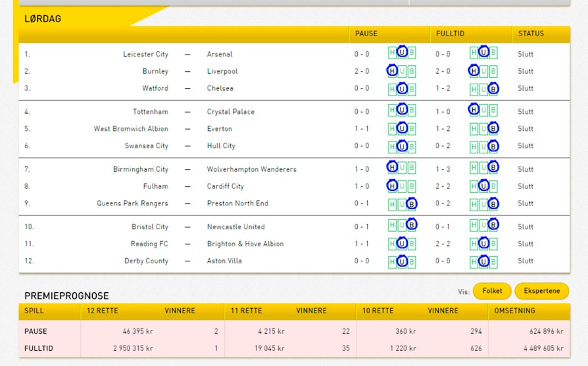Click circled U pause box in Reading FC row
Image resolution: width=588 pixels, height=366 pixels.
point(402,244)
